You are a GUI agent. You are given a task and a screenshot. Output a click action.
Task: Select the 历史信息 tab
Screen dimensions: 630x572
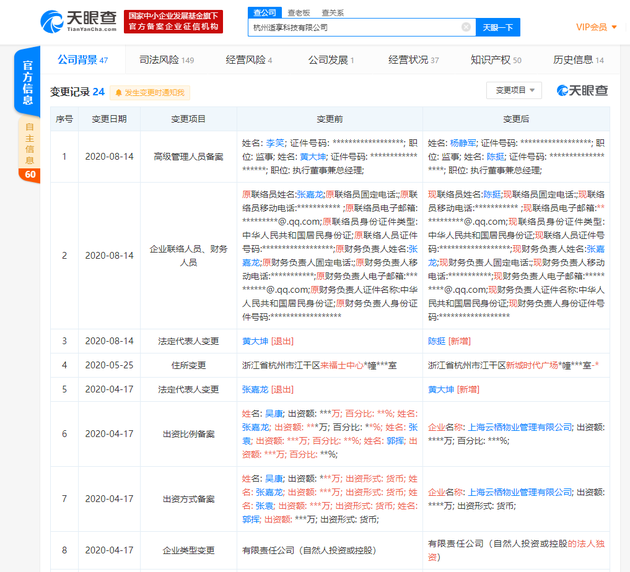[578, 60]
